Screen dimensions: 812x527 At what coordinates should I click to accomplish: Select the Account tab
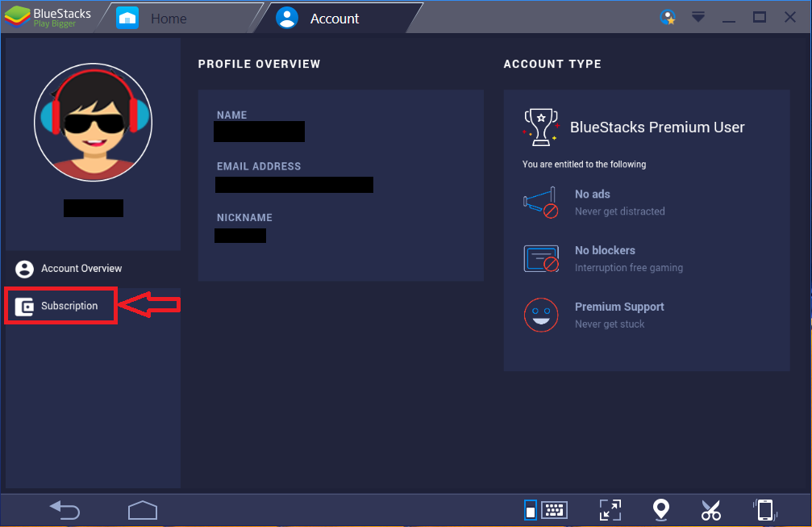click(x=339, y=18)
